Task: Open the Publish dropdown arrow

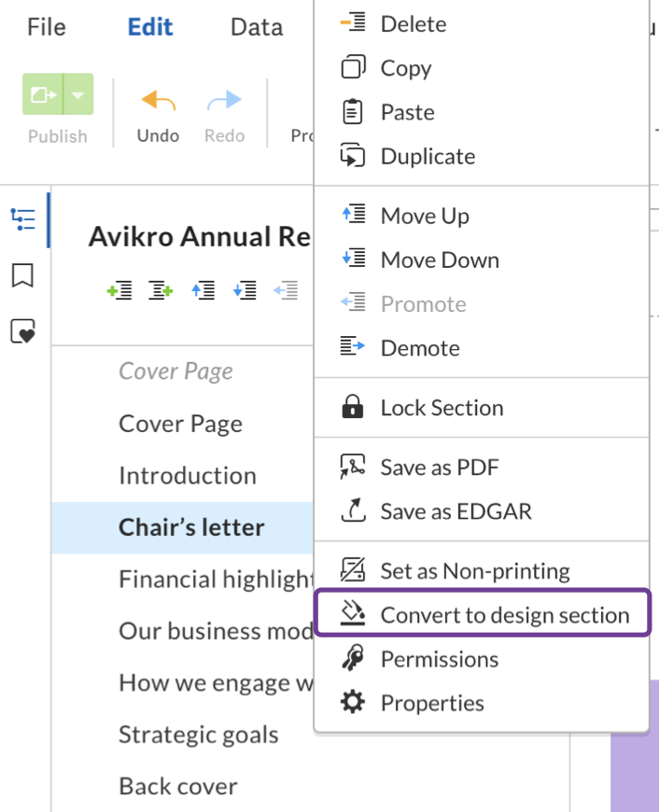Action: tap(78, 93)
